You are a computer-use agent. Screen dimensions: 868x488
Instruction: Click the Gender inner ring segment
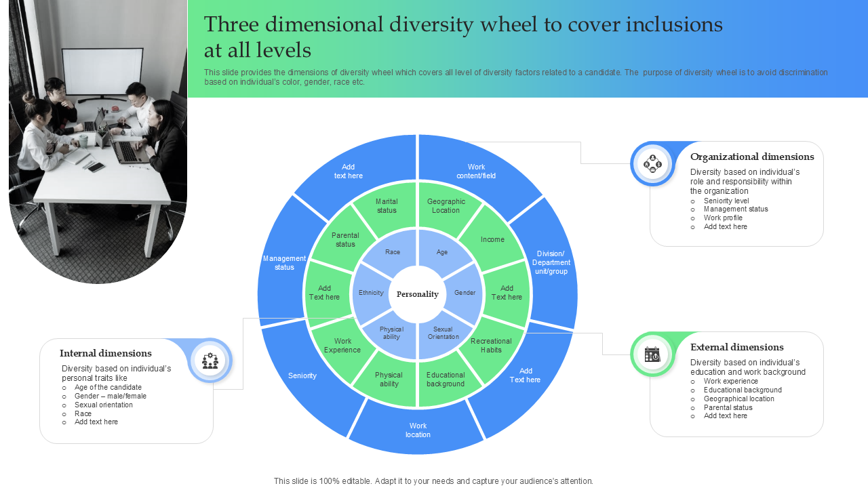click(x=465, y=293)
